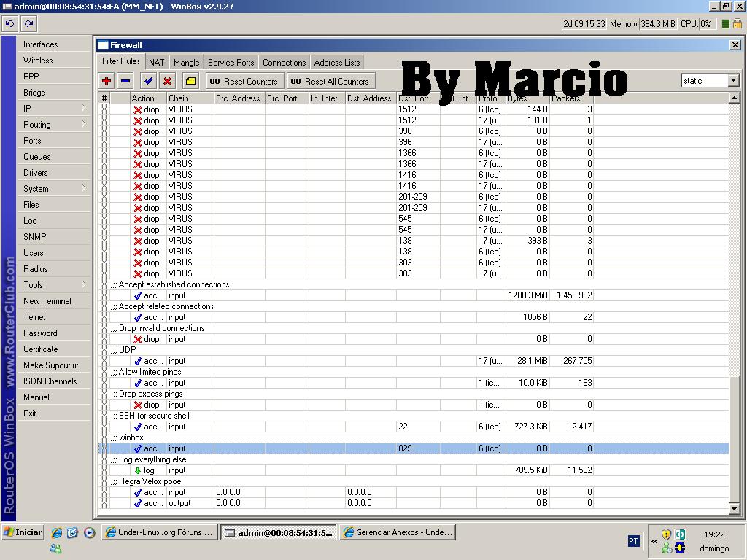Open the static filter dropdown
The height and width of the screenshot is (560, 747).
point(734,81)
